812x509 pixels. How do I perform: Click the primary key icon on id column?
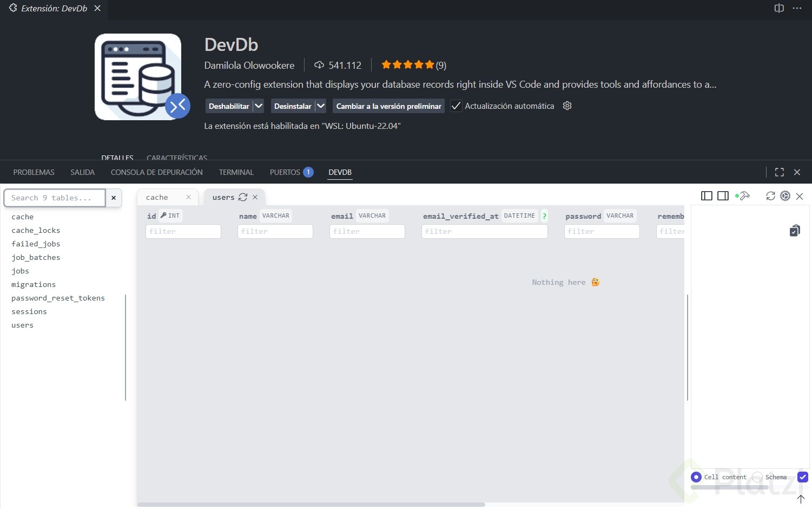click(x=163, y=215)
